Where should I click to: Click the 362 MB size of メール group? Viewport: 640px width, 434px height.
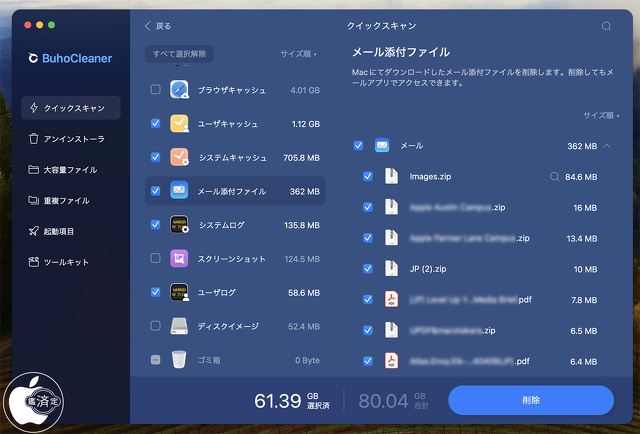[582, 146]
